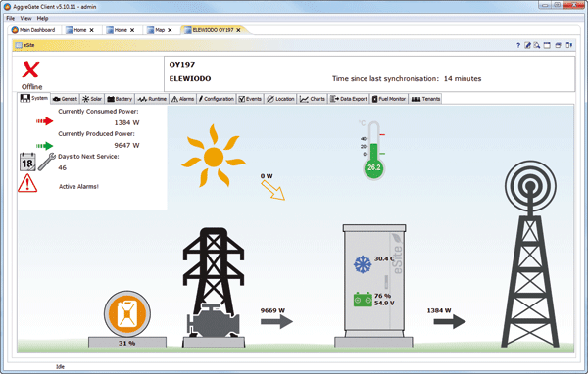
Task: Click the 1384 W load arrow
Action: coord(450,321)
